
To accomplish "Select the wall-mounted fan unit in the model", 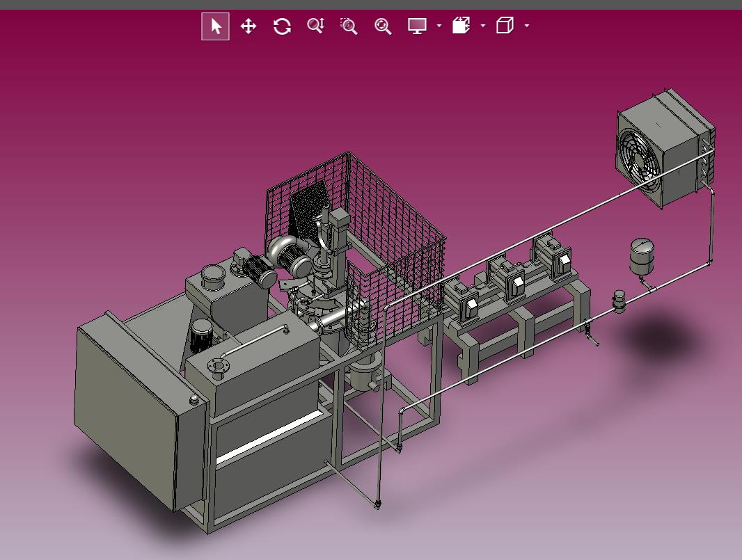I will click(665, 147).
